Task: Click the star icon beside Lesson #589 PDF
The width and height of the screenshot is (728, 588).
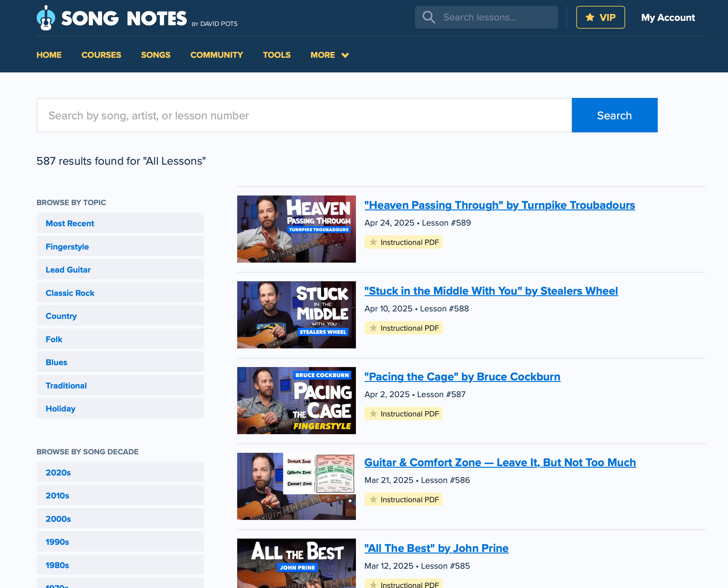Action: [373, 242]
